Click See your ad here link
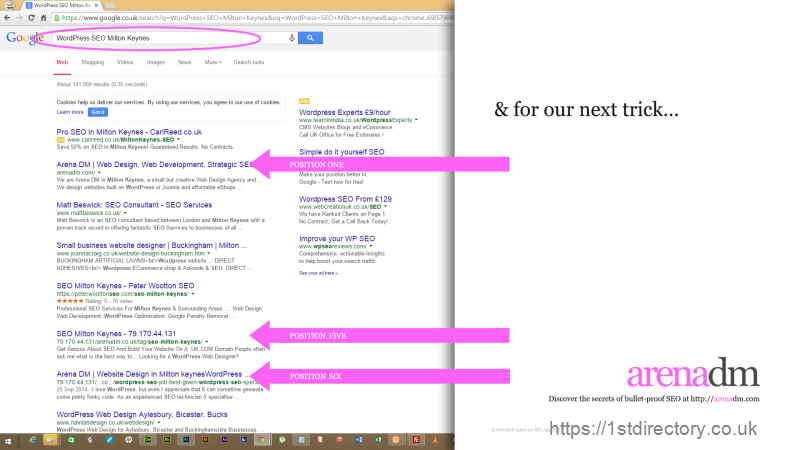800x450 pixels. click(318, 273)
